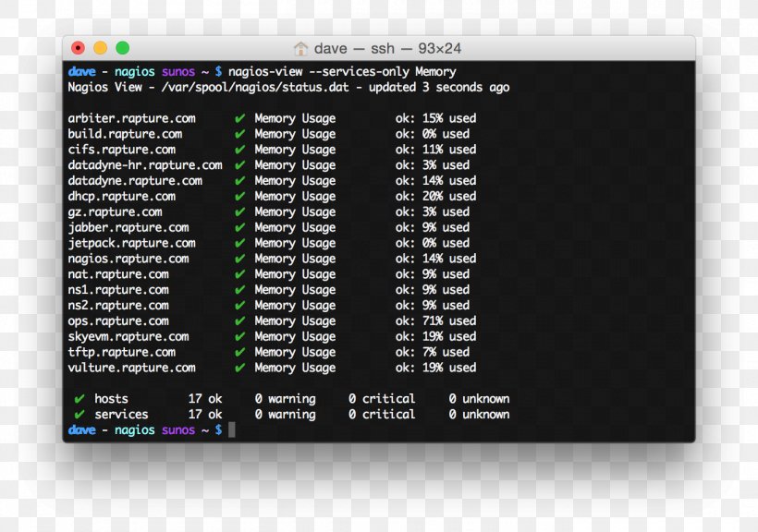The width and height of the screenshot is (758, 532).
Task: Click 'dave' in the top prompt line
Action: click(x=81, y=71)
